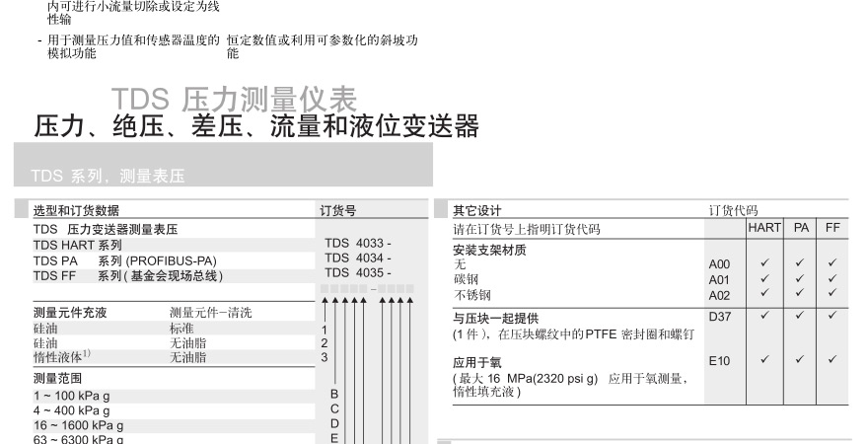Click the order code 'E10'

[720, 361]
